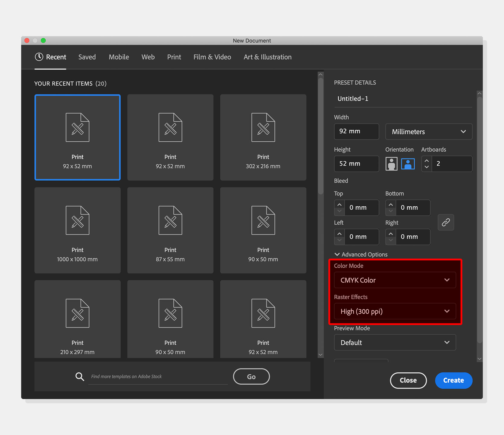Increase the Right bleed value arrow
The height and width of the screenshot is (435, 504).
pos(391,234)
